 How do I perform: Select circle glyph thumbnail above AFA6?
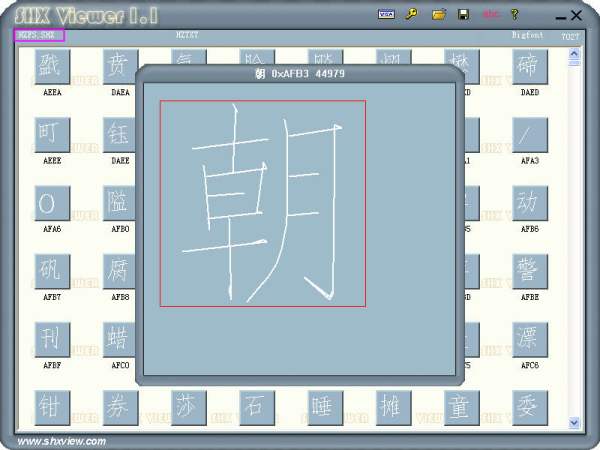52,203
